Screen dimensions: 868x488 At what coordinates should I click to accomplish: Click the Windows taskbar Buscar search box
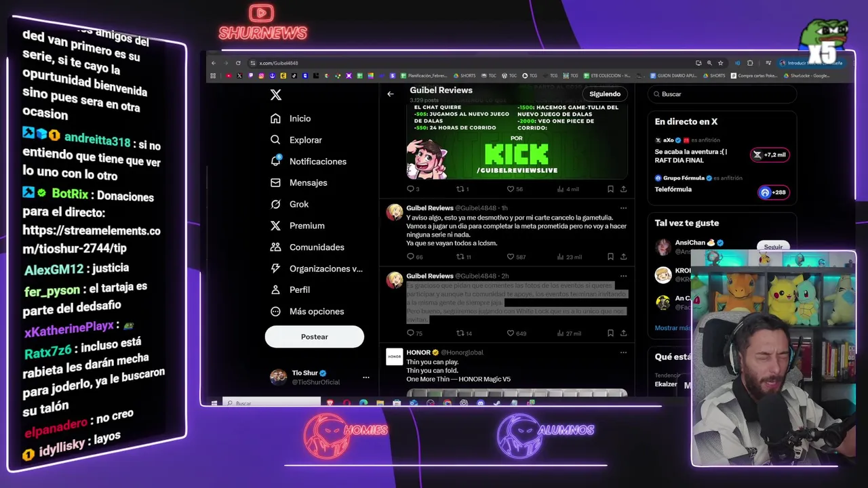271,403
